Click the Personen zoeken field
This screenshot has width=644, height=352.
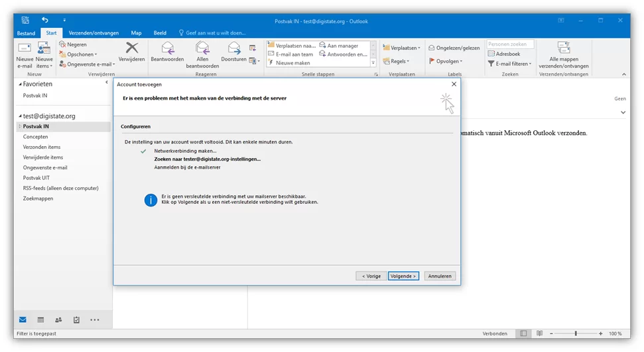click(x=510, y=44)
